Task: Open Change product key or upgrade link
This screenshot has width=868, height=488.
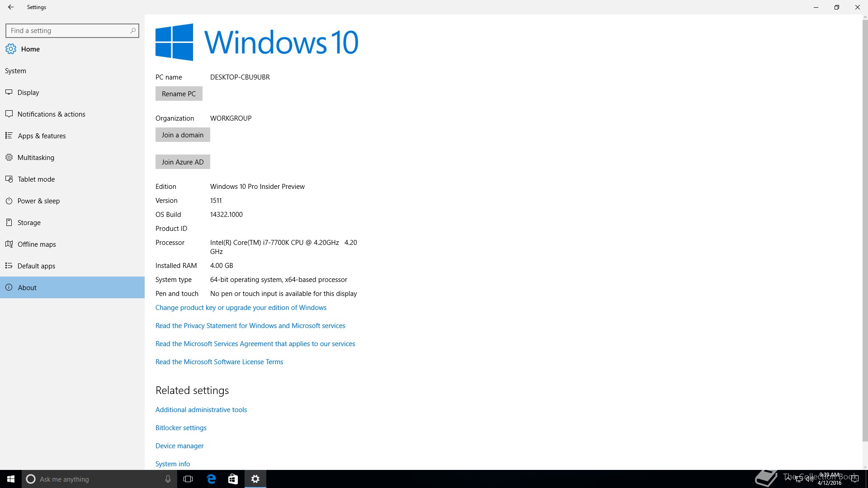Action: [x=241, y=308]
